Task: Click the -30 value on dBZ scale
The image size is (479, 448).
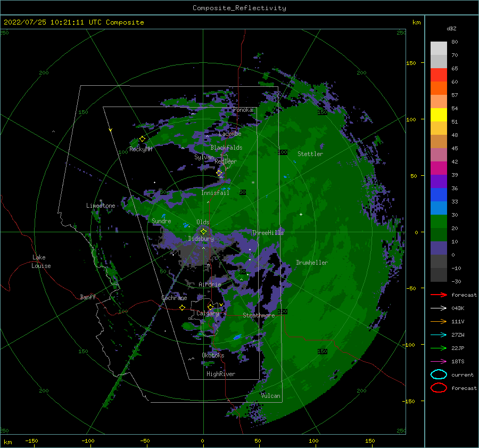Action: [457, 282]
